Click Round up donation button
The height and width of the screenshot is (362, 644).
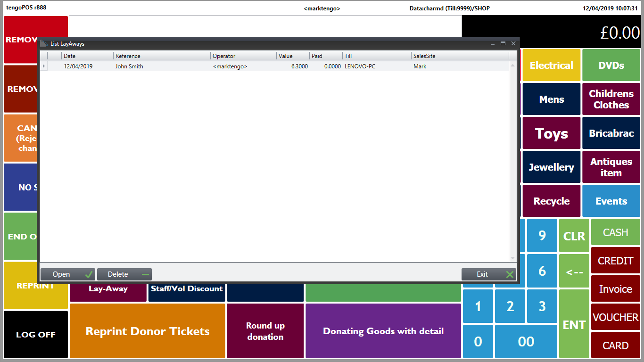point(265,331)
